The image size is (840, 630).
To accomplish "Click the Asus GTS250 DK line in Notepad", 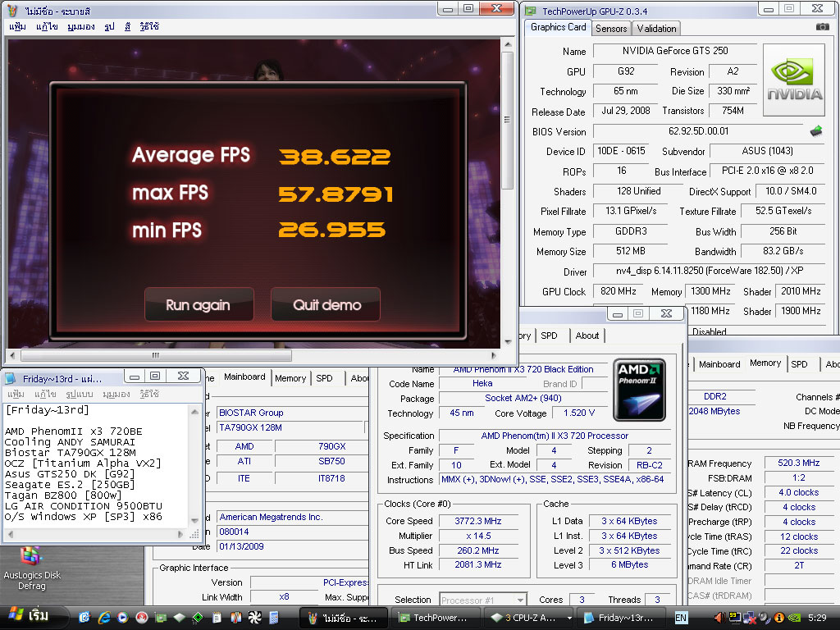I will pos(70,474).
